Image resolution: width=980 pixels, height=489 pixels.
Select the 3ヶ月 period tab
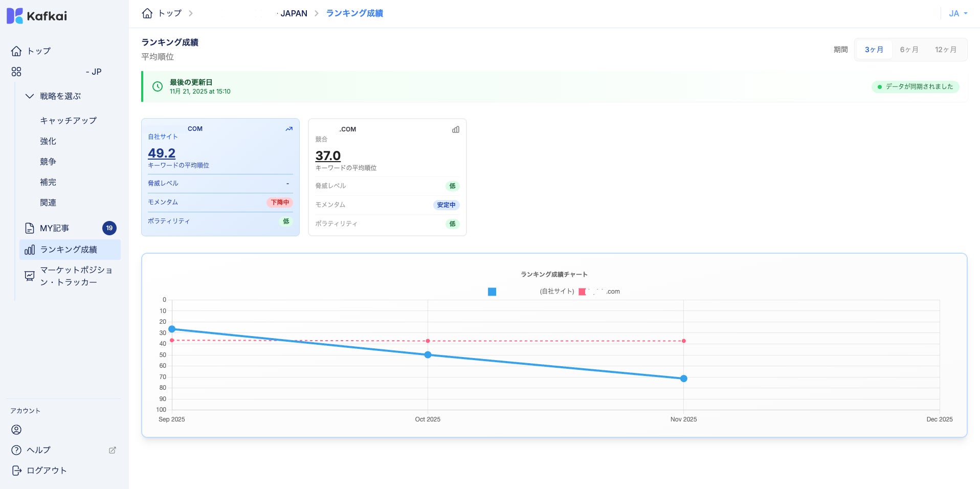pyautogui.click(x=874, y=50)
